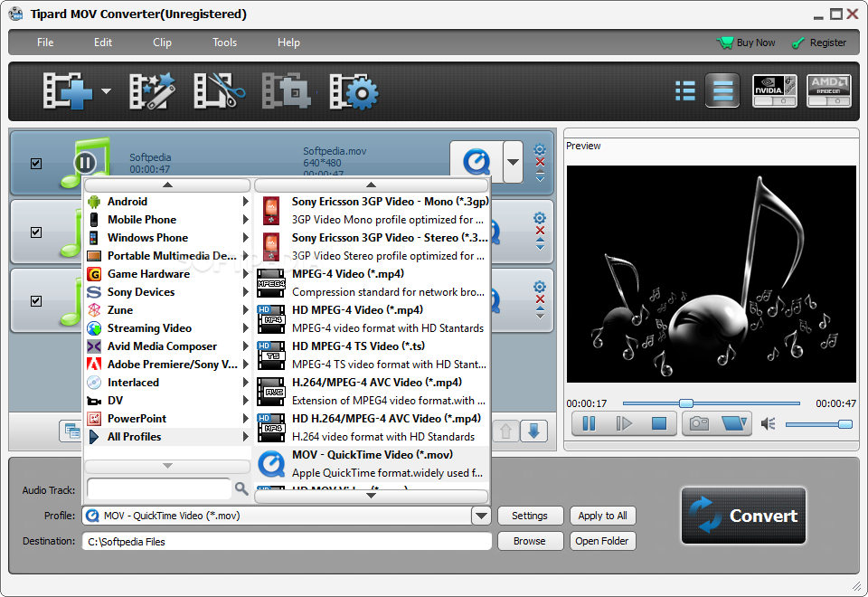868x597 pixels.
Task: Take a snapshot with camera icon
Action: click(x=699, y=423)
